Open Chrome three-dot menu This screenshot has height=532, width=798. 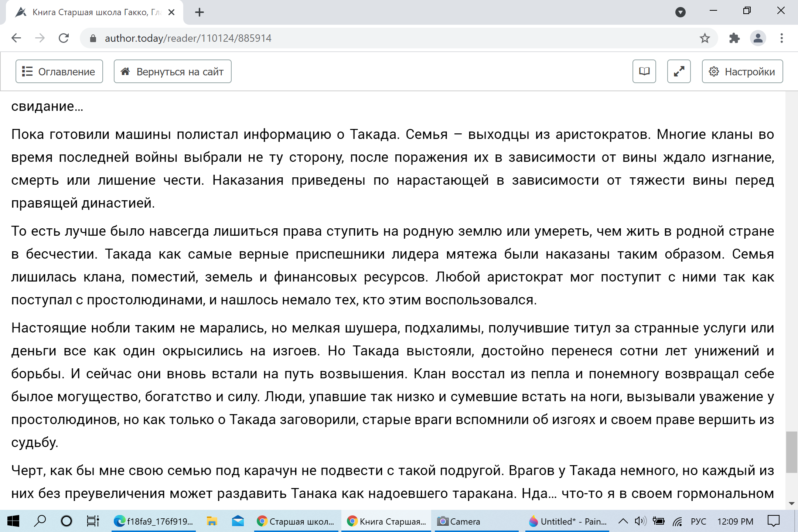[x=781, y=38]
